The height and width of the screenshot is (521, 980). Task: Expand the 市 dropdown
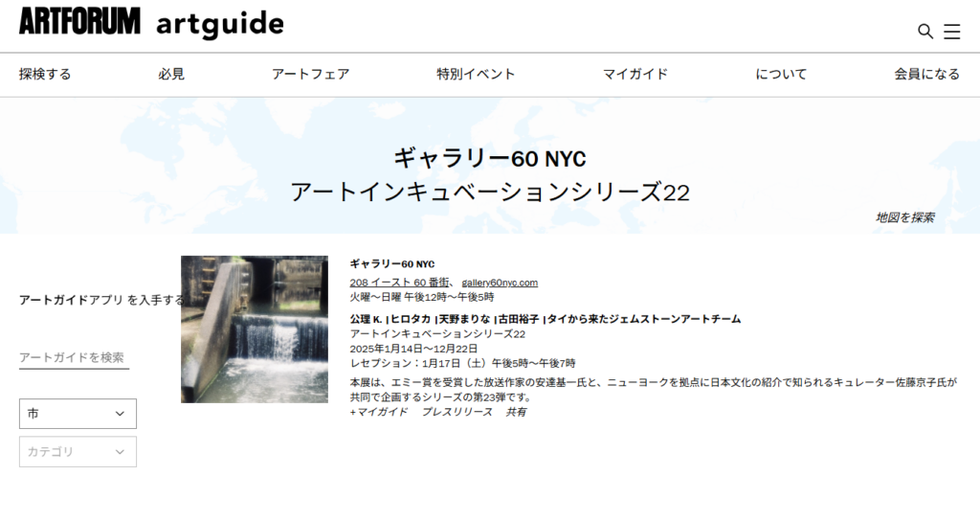(78, 414)
